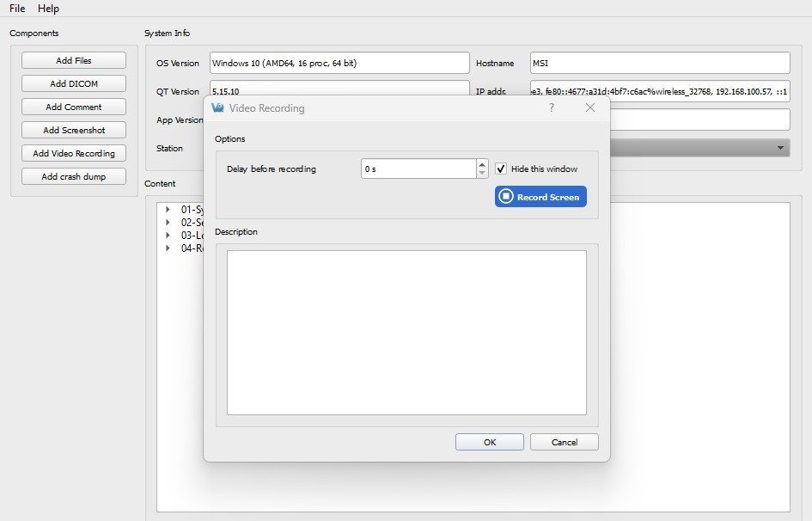The height and width of the screenshot is (521, 812).
Task: Expand the 04-R content branch
Action: (168, 248)
